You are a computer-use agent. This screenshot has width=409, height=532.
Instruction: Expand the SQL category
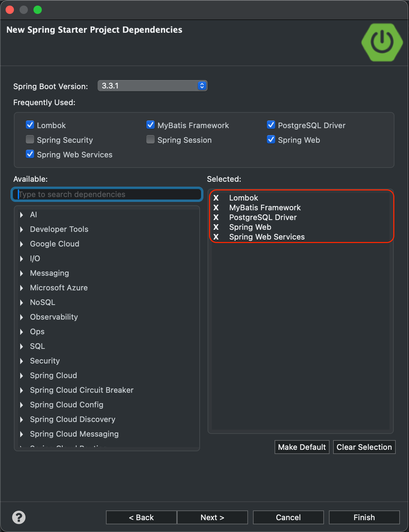click(x=22, y=346)
